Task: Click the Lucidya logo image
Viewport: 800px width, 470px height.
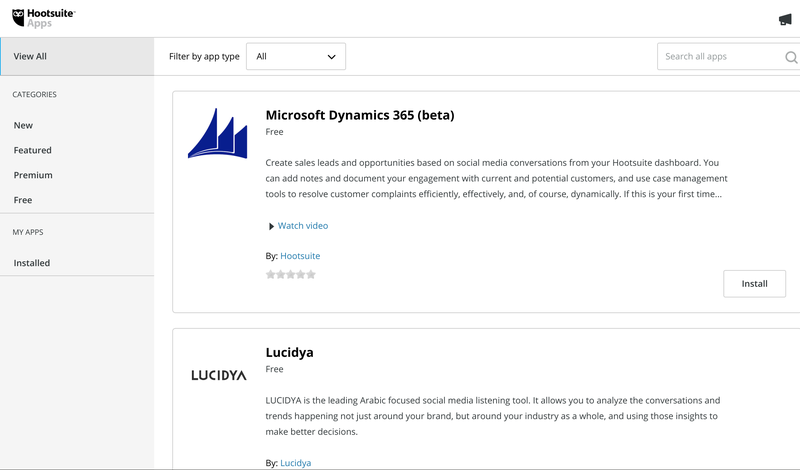Action: [x=218, y=375]
